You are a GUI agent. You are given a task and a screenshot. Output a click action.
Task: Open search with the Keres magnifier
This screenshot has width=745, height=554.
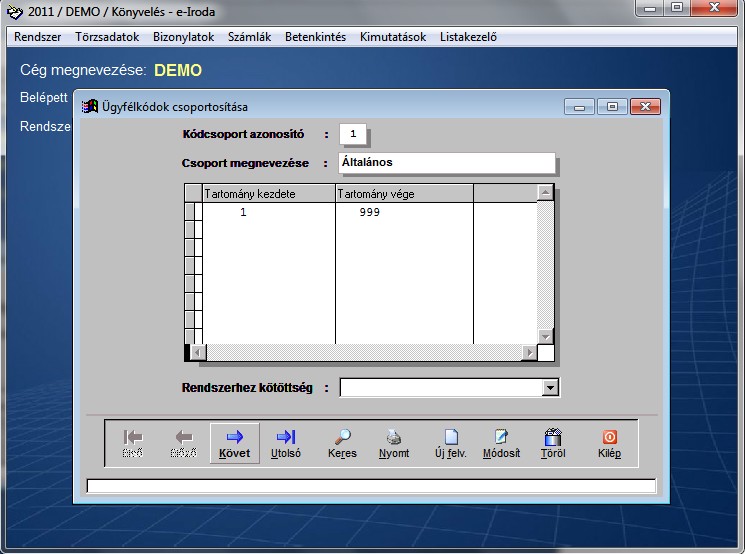coord(342,442)
